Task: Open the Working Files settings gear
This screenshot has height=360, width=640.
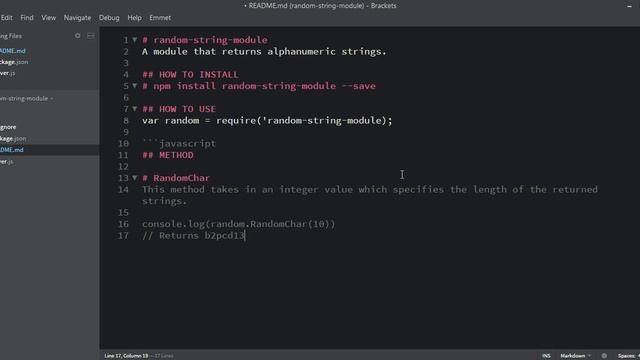Action: click(x=78, y=36)
